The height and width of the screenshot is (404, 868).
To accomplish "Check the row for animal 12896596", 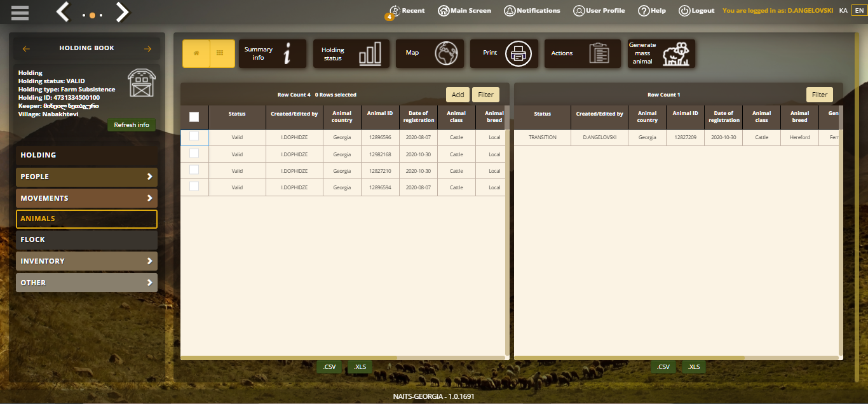I will click(x=194, y=137).
